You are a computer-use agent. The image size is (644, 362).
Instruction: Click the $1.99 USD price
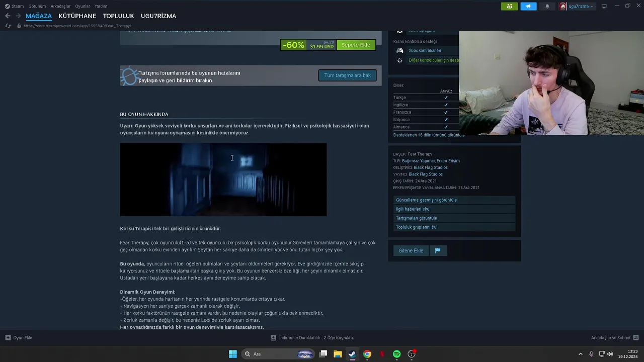pyautogui.click(x=321, y=47)
